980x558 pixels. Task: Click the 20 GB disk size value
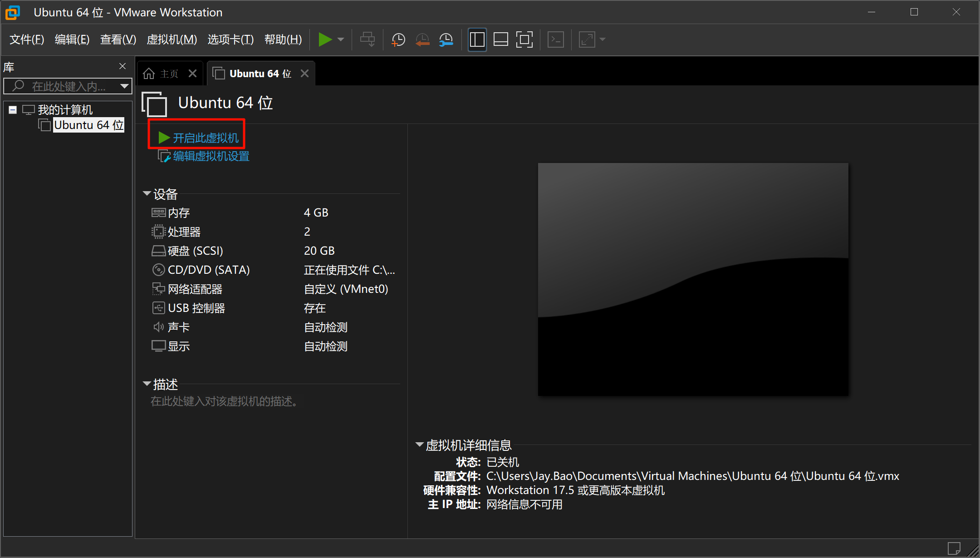(319, 251)
